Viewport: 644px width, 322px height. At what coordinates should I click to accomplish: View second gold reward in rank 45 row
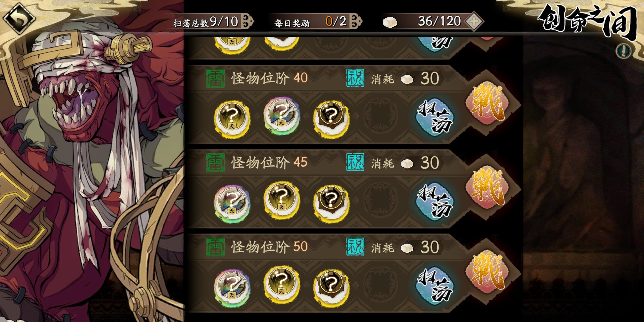pos(282,200)
